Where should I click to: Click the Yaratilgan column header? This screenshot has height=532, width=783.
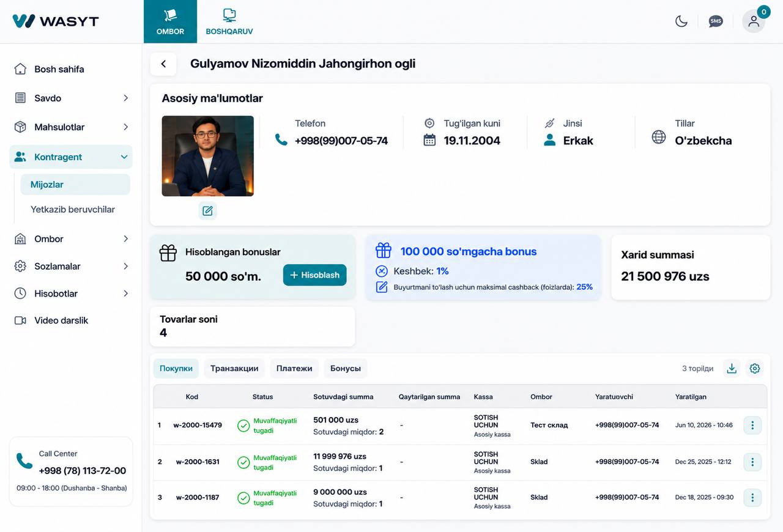coord(691,397)
